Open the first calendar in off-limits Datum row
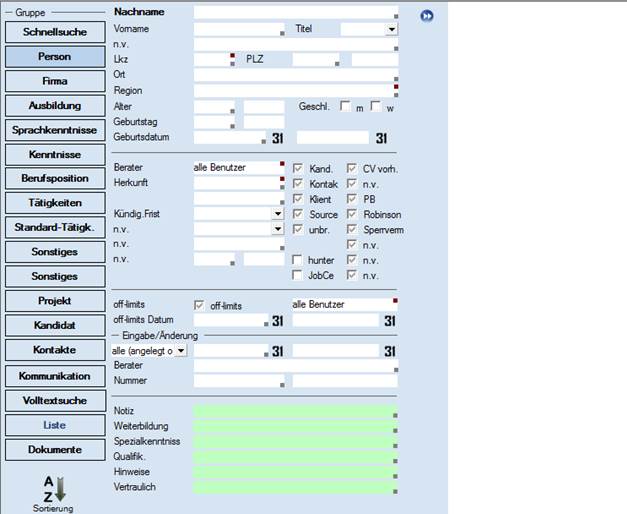This screenshot has width=627, height=514. [x=279, y=321]
